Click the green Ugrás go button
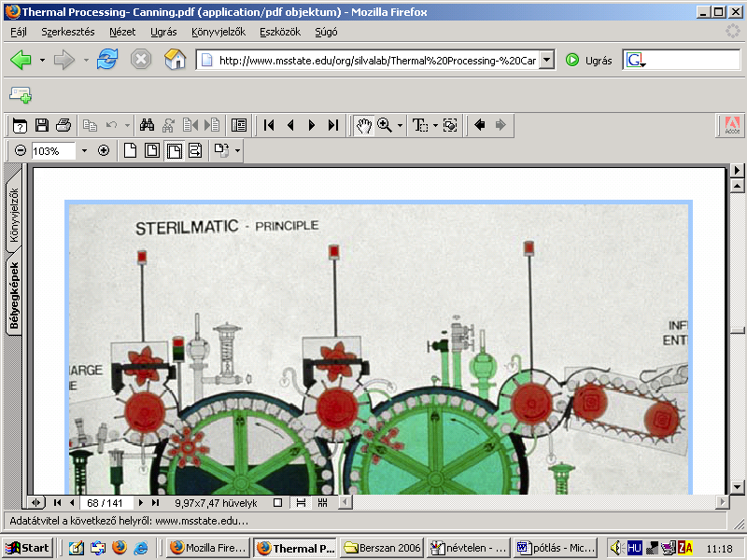The height and width of the screenshot is (560, 747). (588, 61)
